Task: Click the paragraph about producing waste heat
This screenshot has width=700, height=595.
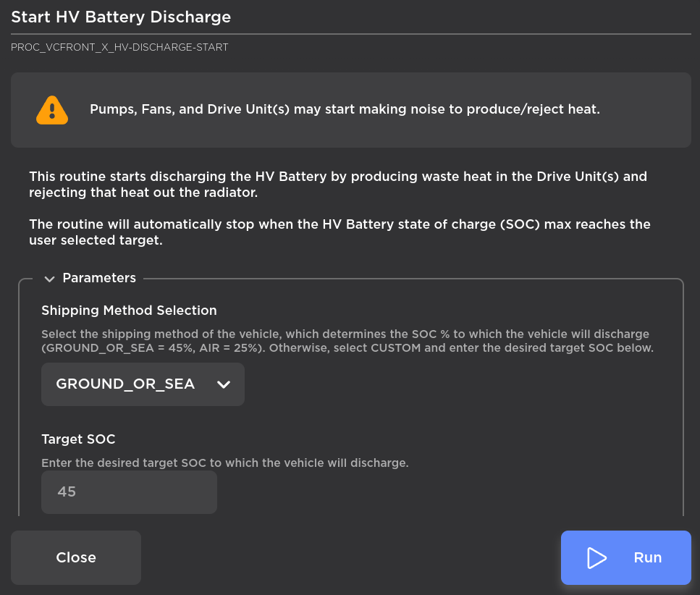Action: pos(337,185)
